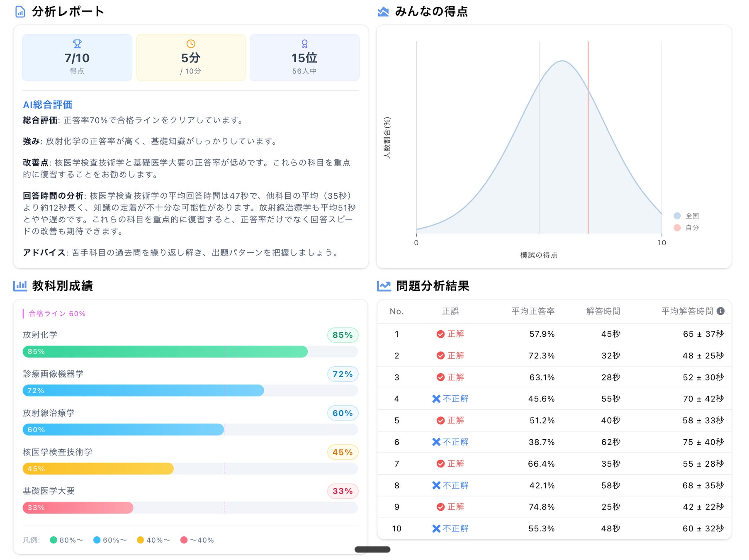The height and width of the screenshot is (560, 749).
Task: Click the 85% badge for 放射化学
Action: [343, 335]
